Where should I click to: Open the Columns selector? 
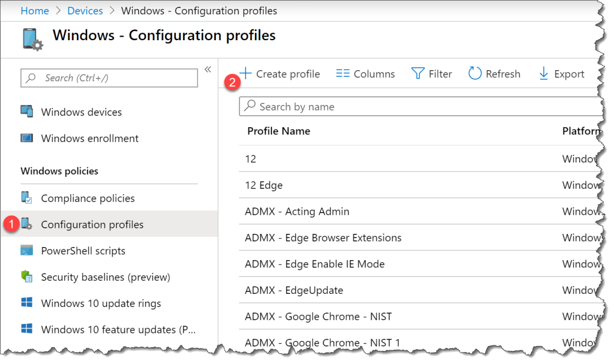pos(365,73)
